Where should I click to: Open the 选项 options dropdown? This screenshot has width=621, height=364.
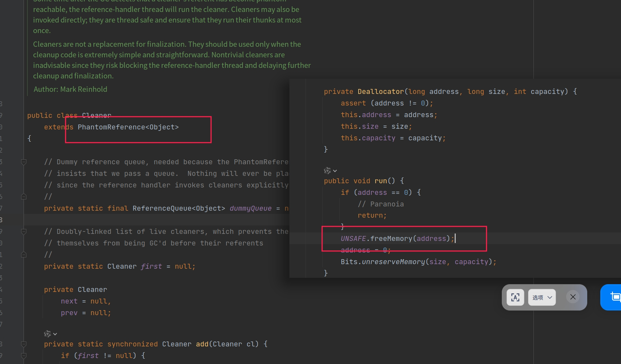(542, 298)
